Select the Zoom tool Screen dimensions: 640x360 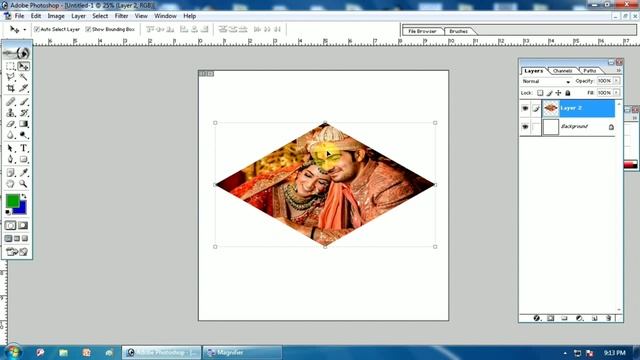click(x=23, y=184)
